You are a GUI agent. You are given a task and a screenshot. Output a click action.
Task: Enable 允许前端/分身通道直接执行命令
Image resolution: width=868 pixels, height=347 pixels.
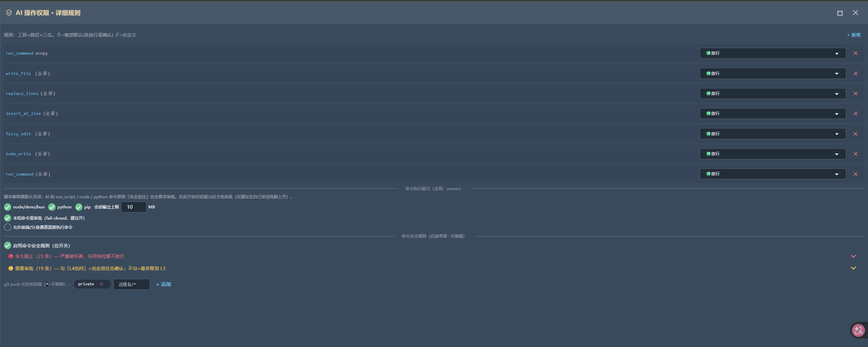[7, 227]
